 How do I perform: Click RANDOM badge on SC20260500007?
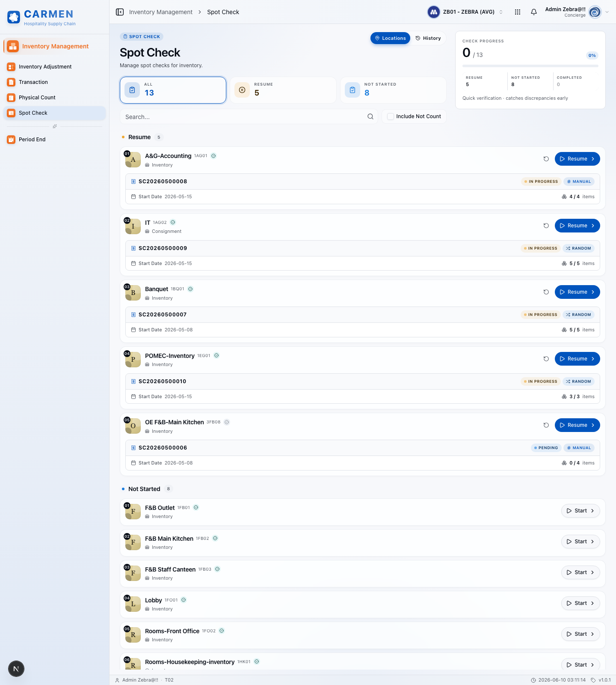click(x=578, y=315)
